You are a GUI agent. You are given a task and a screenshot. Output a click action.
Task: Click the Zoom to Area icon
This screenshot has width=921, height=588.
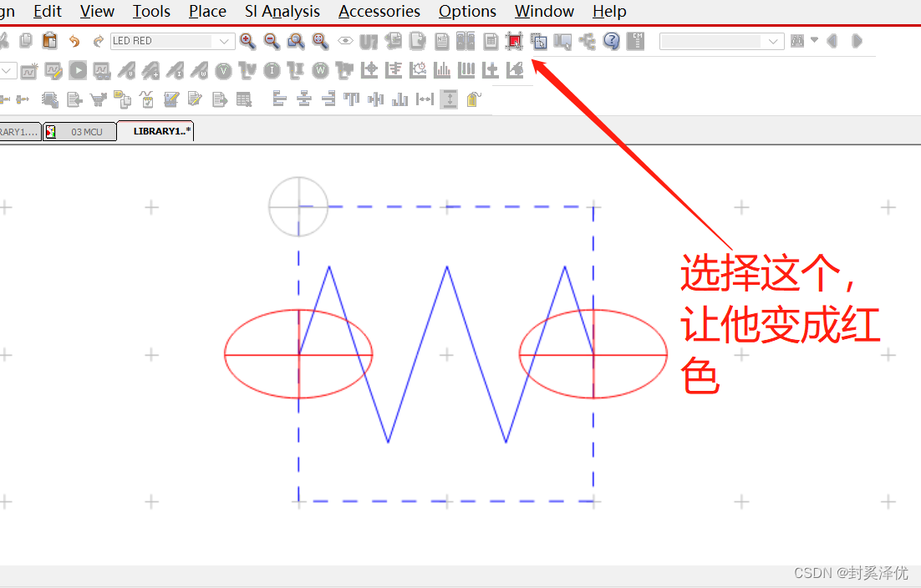point(296,41)
